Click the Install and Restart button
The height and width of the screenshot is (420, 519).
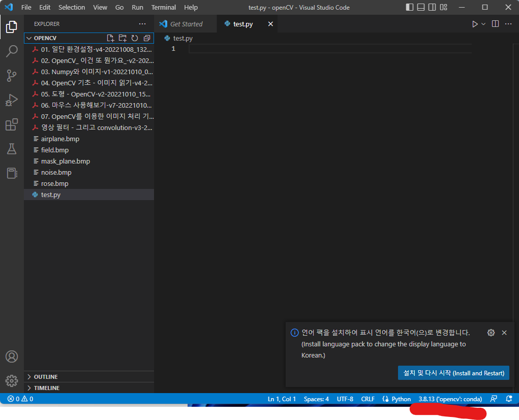pos(453,373)
